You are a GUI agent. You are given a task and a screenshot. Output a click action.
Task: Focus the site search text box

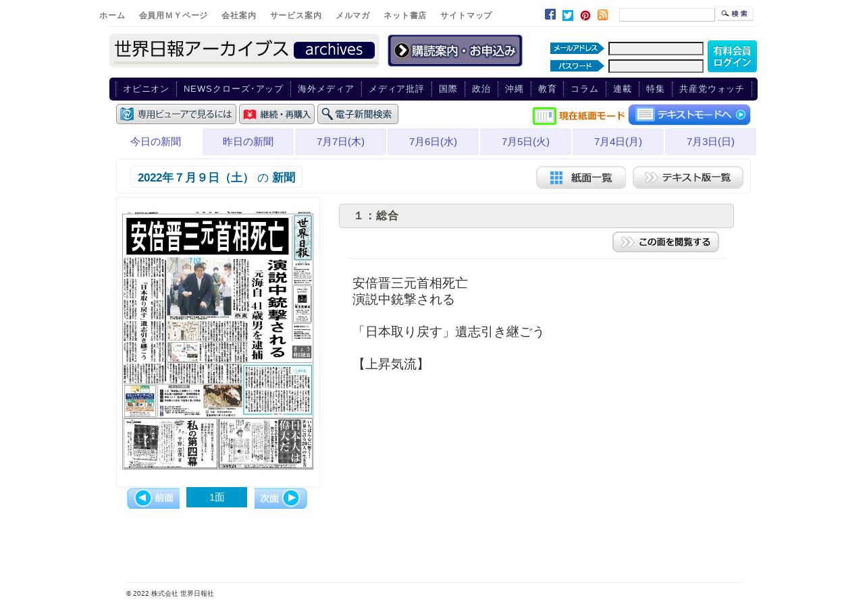pyautogui.click(x=667, y=15)
